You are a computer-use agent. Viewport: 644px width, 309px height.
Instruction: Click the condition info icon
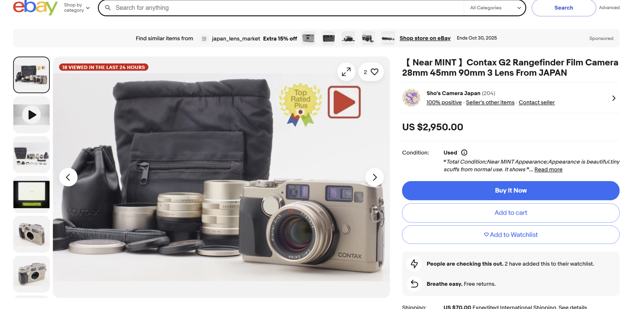click(x=464, y=153)
